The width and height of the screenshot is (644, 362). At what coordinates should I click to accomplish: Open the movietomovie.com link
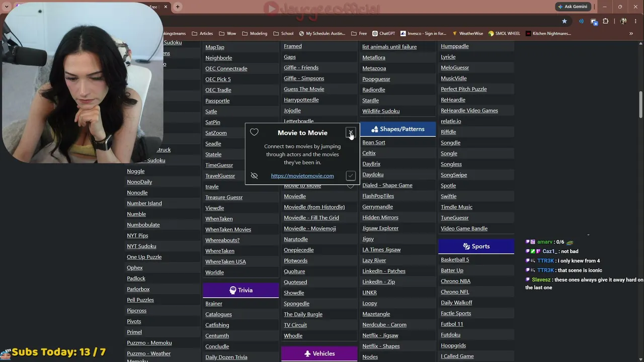(302, 175)
